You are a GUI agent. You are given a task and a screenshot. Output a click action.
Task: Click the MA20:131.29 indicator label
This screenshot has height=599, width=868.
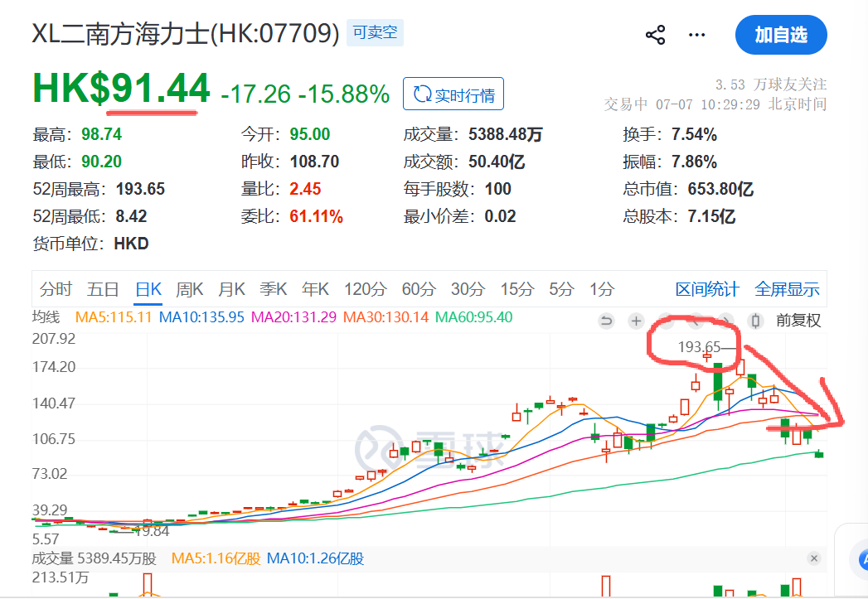pos(294,317)
